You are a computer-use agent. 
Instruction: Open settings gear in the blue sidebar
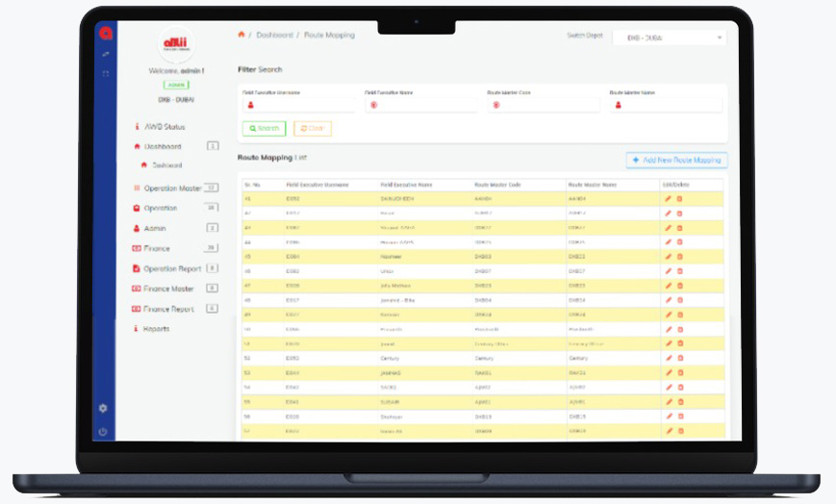point(103,408)
